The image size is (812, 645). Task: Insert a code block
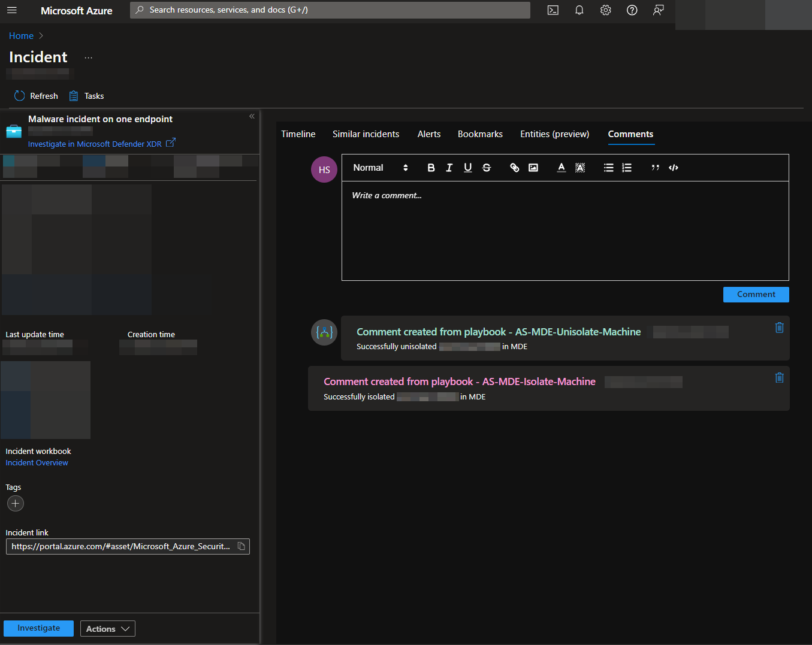click(674, 168)
